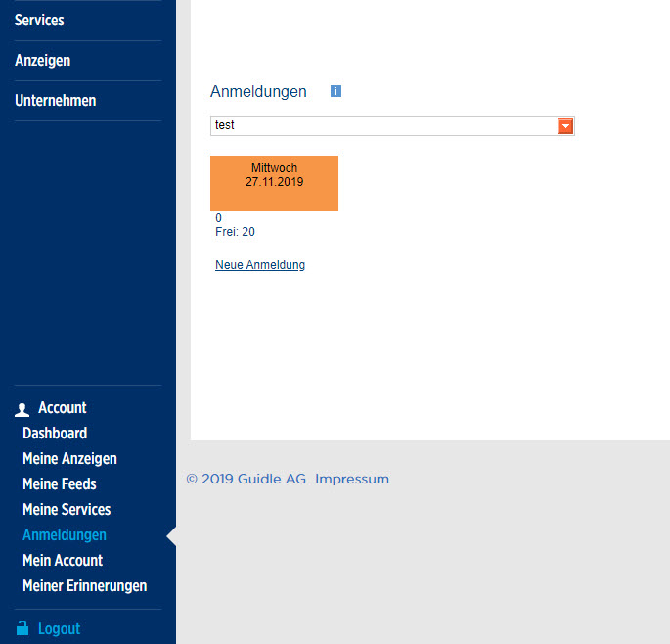Screen dimensions: 670x644
Task: Select Meine Services in account menu
Action: (67, 509)
